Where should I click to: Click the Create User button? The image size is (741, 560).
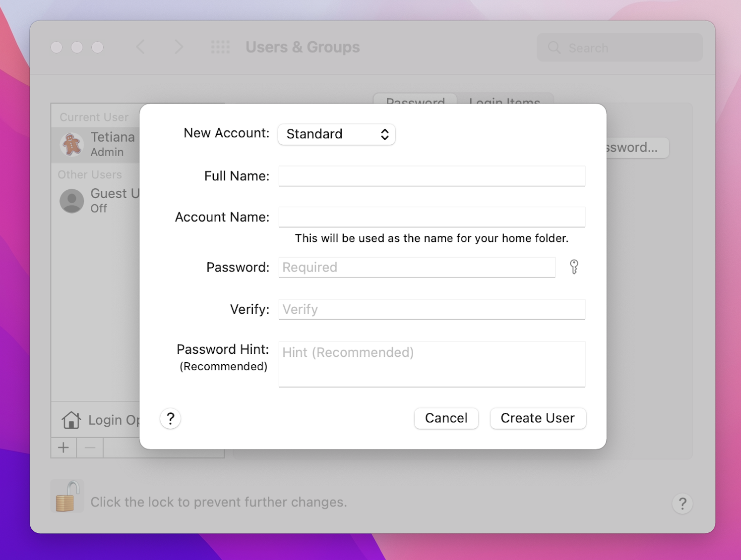click(538, 418)
